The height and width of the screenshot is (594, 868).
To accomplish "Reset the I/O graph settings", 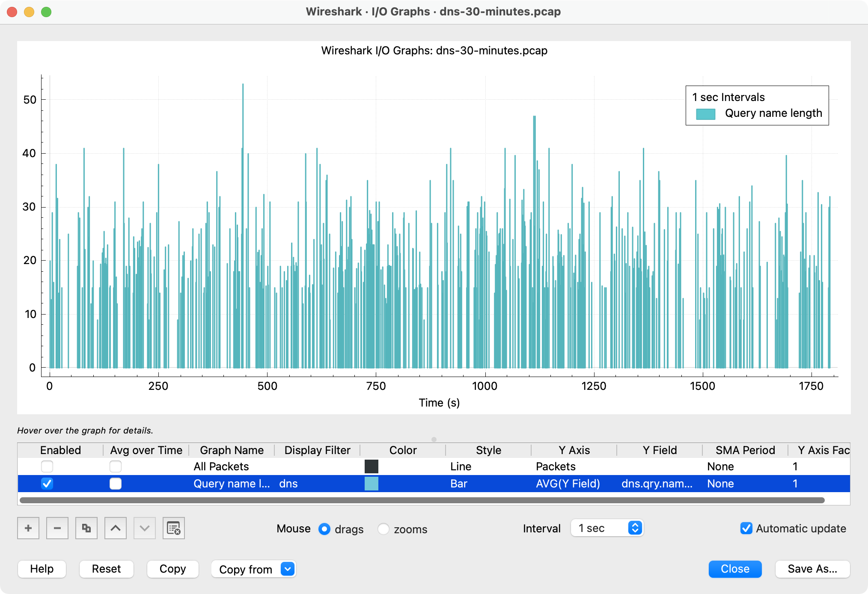I will click(x=106, y=569).
